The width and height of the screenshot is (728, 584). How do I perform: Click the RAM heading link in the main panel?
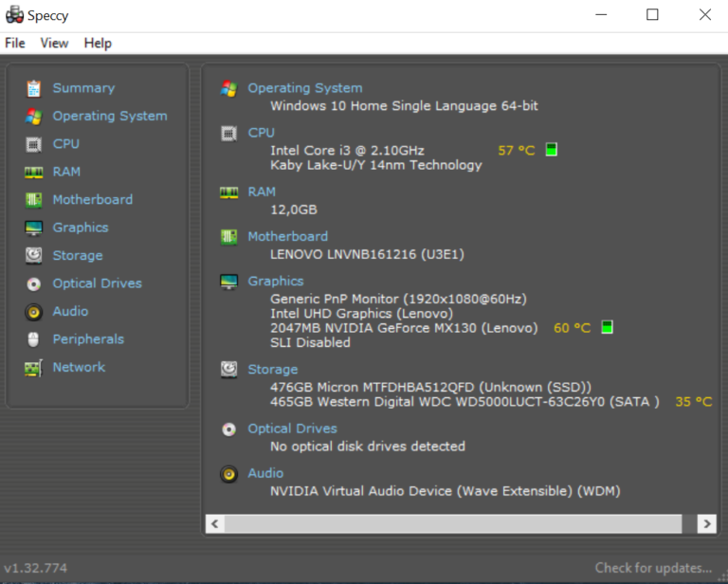(262, 192)
